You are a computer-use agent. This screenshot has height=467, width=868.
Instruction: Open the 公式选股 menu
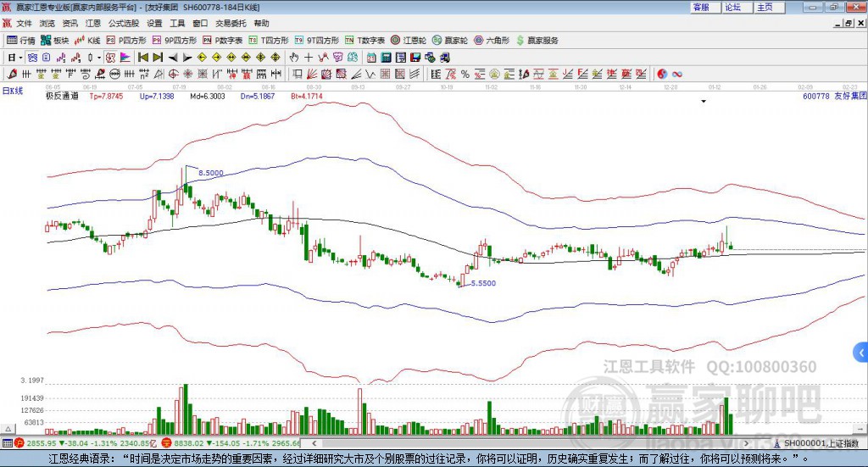coord(124,23)
